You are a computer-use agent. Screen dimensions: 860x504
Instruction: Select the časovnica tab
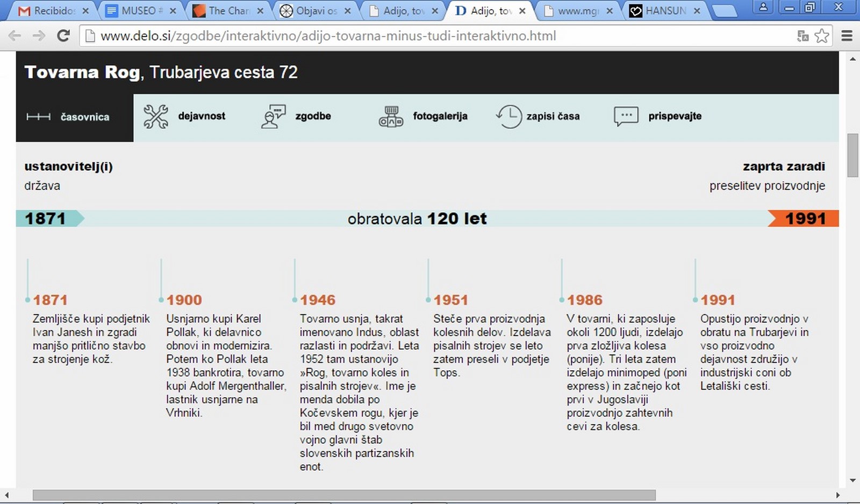pos(75,117)
